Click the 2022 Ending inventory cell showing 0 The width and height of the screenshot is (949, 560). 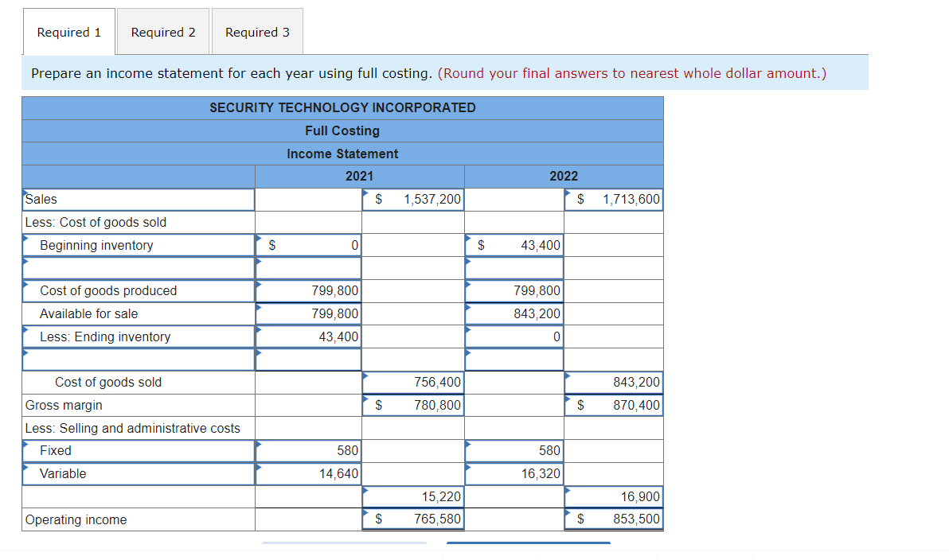click(x=514, y=336)
